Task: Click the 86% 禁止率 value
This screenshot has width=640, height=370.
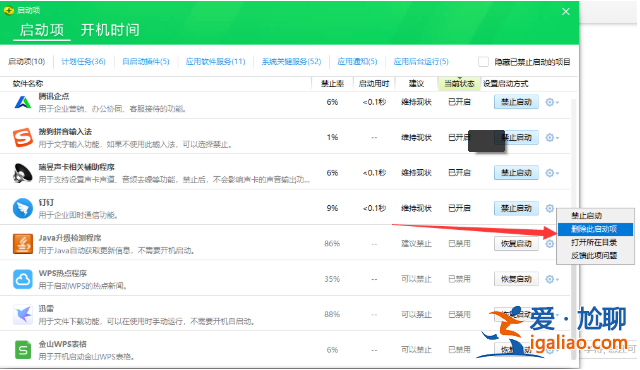Action: pyautogui.click(x=332, y=244)
